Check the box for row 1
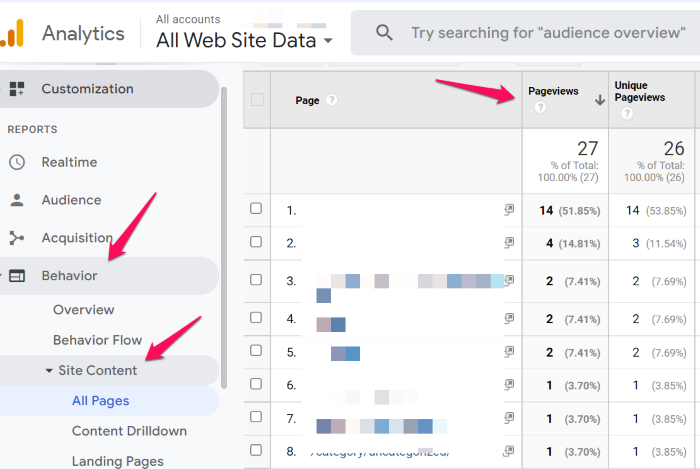Image resolution: width=700 pixels, height=469 pixels. (x=256, y=208)
